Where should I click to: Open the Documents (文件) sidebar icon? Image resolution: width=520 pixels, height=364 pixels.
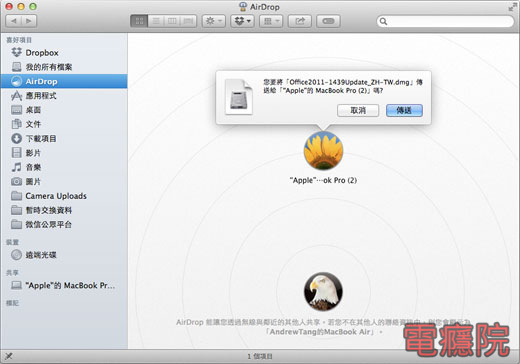tap(16, 124)
